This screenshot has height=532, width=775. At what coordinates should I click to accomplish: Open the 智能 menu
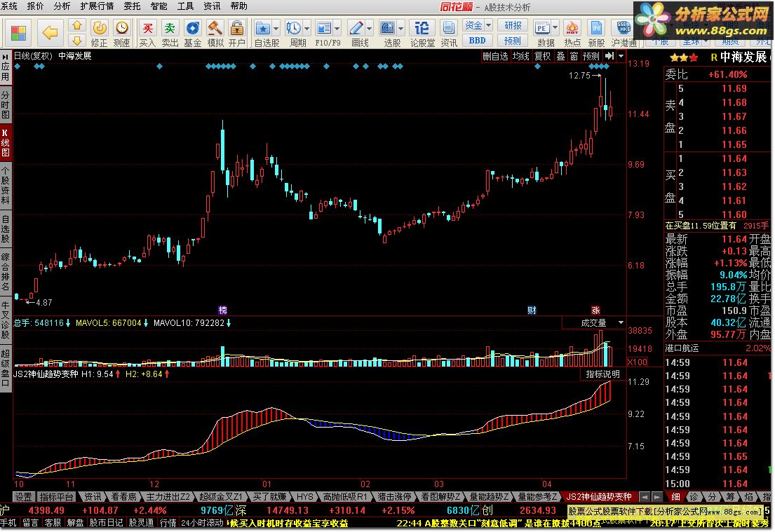point(159,6)
